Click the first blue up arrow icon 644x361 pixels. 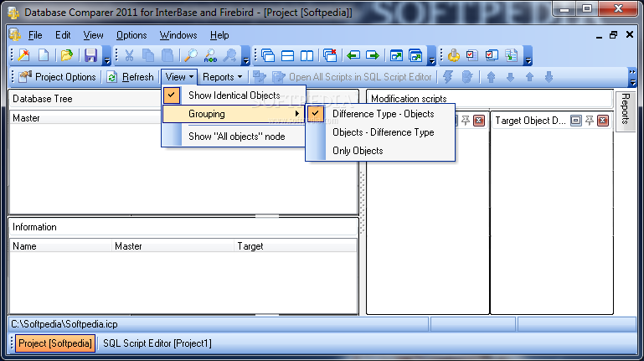pyautogui.click(x=491, y=77)
